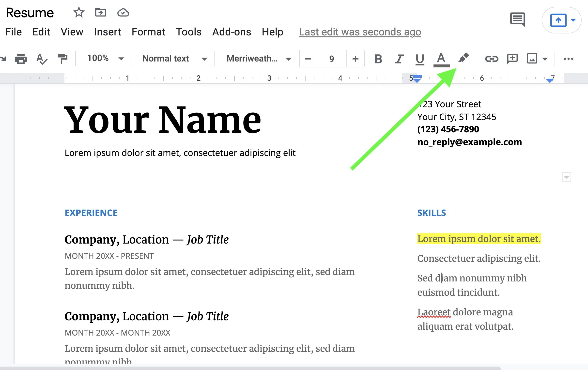Click the insert link icon
588x370 pixels.
492,59
